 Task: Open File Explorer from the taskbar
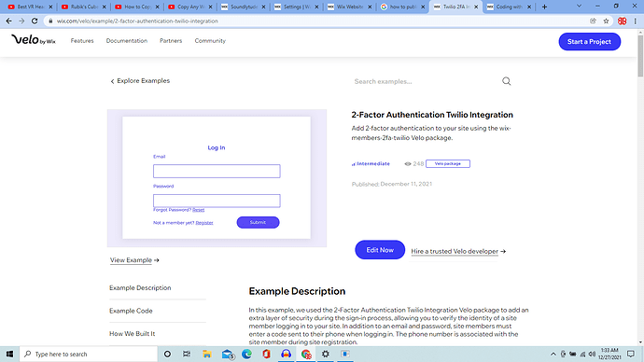click(207, 354)
